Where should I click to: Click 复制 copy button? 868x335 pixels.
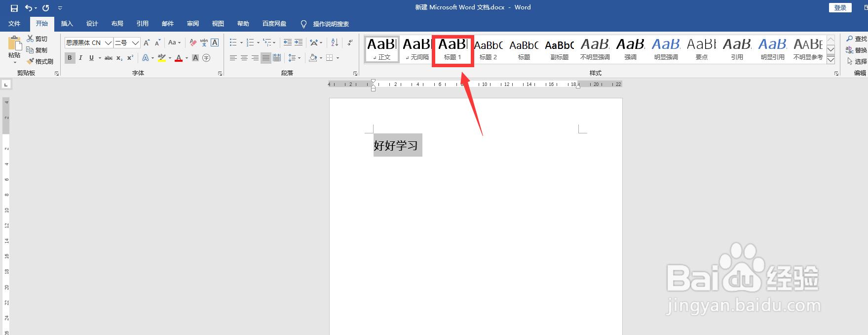tap(37, 50)
